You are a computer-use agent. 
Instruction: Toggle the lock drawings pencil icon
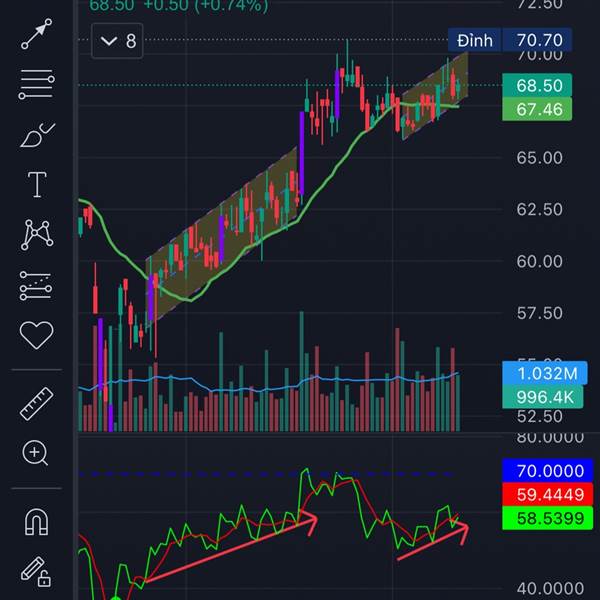point(36,572)
